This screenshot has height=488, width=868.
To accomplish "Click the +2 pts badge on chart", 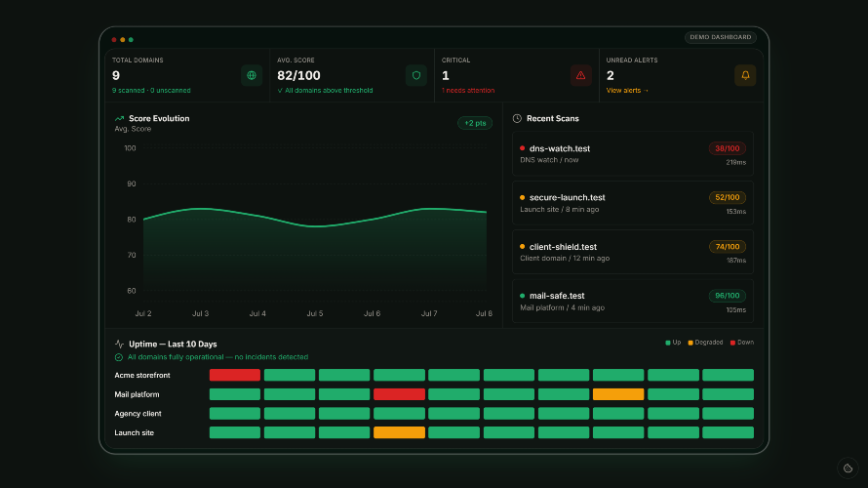I will (x=475, y=123).
